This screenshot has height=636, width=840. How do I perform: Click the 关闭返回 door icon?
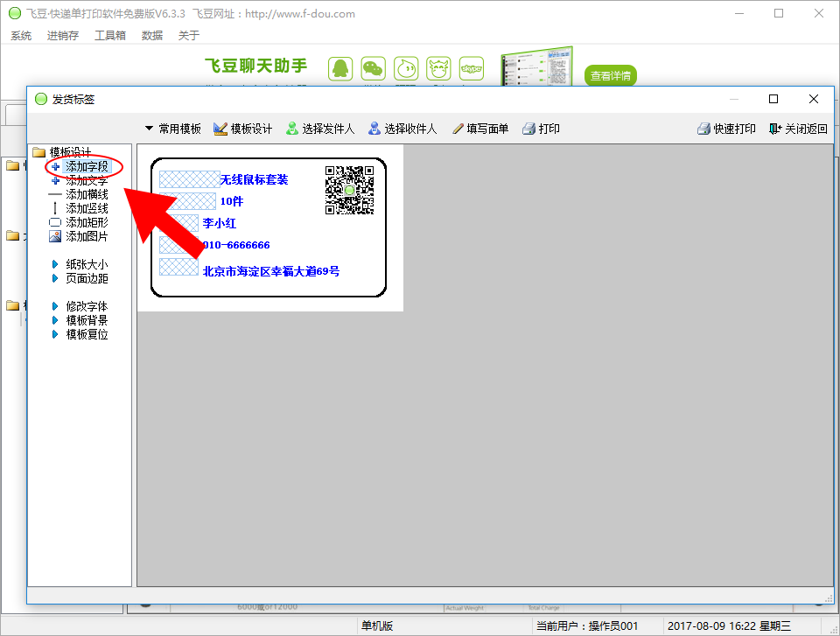[775, 129]
